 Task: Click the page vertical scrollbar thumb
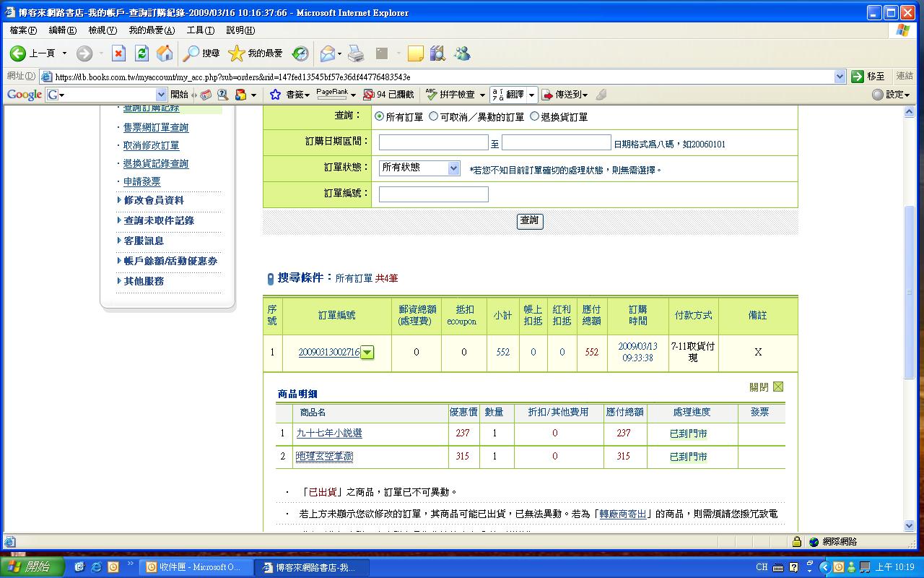point(910,291)
